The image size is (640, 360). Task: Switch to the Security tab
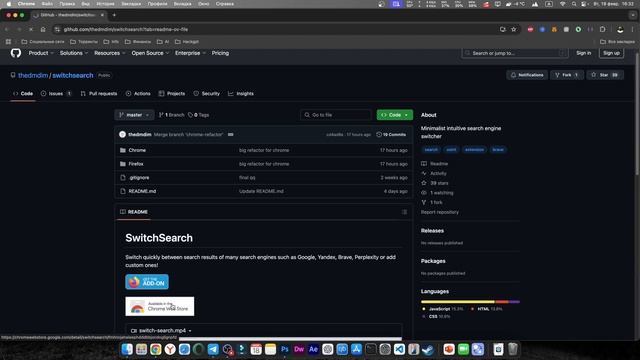[207, 93]
